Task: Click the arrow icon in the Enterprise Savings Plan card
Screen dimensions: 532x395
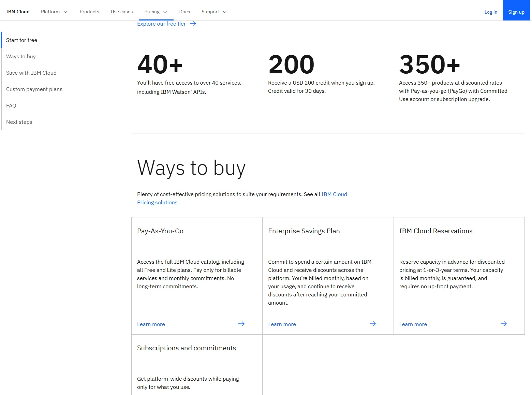Action: pos(373,324)
